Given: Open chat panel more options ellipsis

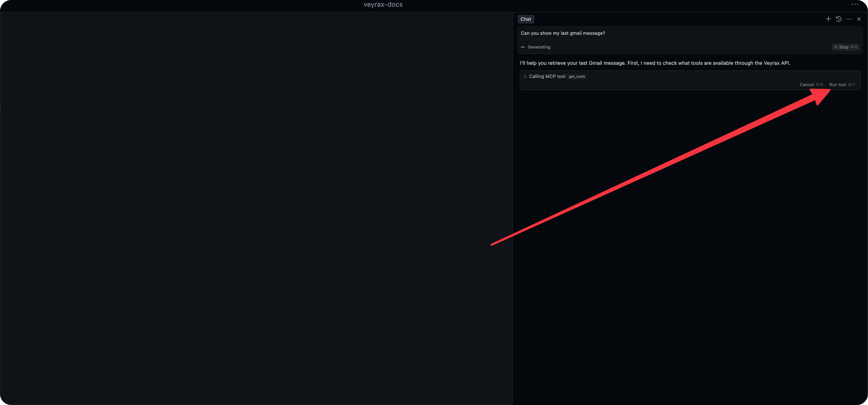Looking at the screenshot, I should [849, 19].
